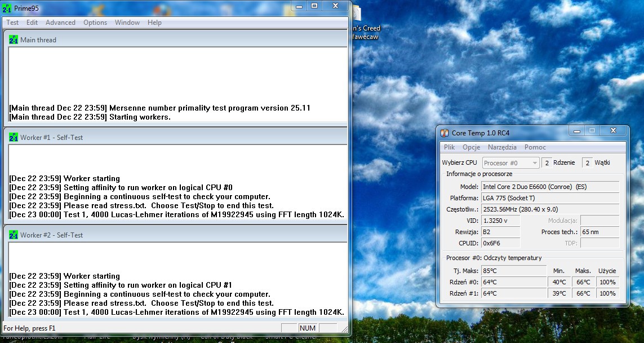Screen dimensions: 644x343
Task: Open the Options menu in Prime95
Action: 95,23
